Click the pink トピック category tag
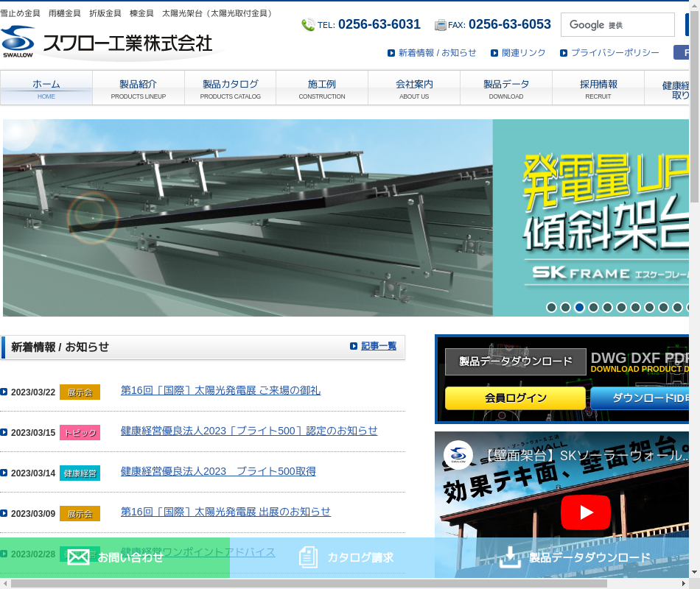The height and width of the screenshot is (589, 700). click(80, 433)
